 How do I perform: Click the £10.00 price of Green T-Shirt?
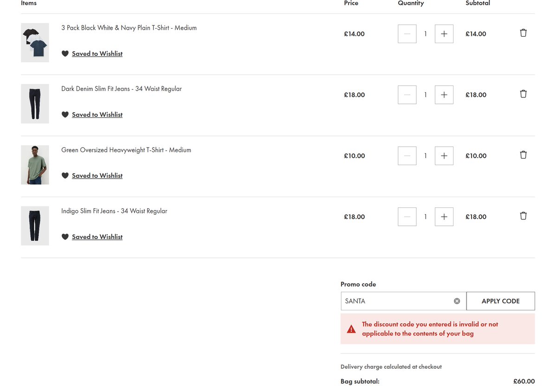pyautogui.click(x=354, y=156)
